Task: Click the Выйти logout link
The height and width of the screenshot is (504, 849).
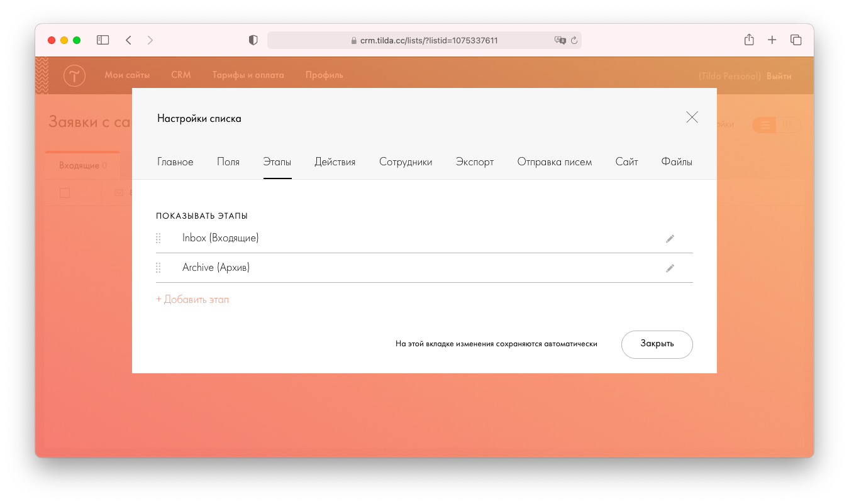Action: click(779, 76)
